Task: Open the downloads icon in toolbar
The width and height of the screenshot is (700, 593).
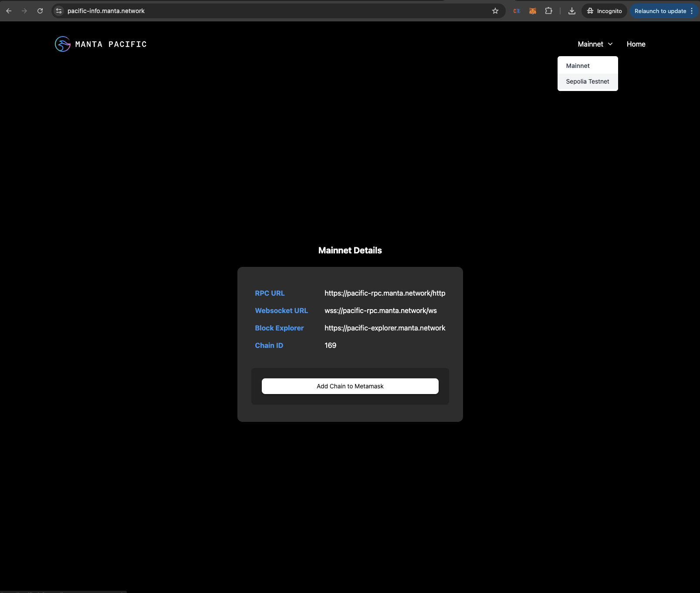Action: click(x=572, y=11)
